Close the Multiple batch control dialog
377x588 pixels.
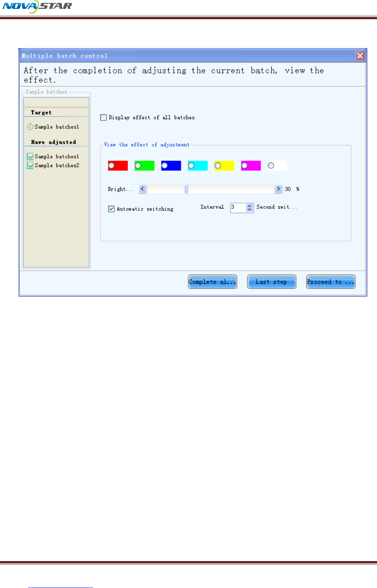click(360, 56)
